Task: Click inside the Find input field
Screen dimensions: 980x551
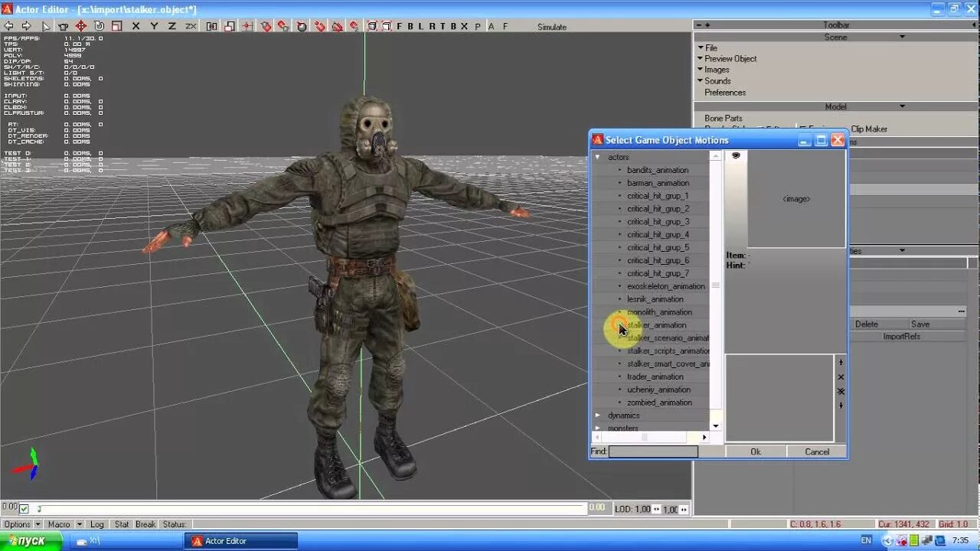Action: 653,452
